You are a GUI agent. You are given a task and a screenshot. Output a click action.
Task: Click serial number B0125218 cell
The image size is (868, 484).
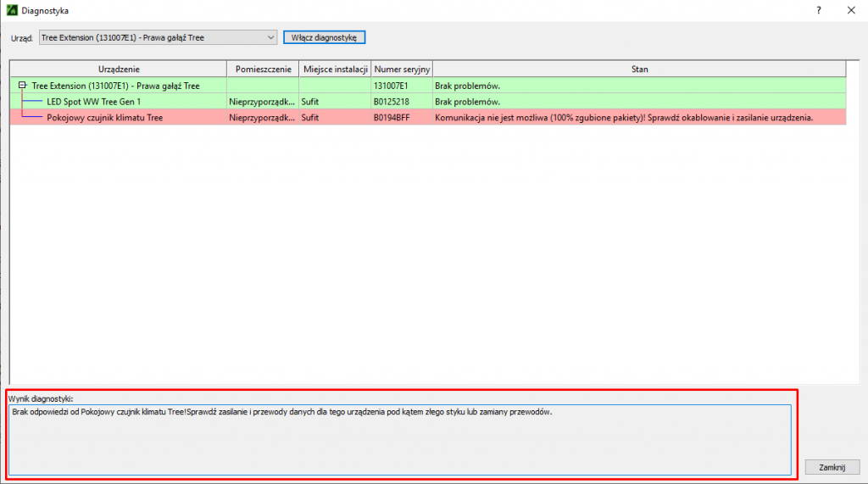point(392,102)
